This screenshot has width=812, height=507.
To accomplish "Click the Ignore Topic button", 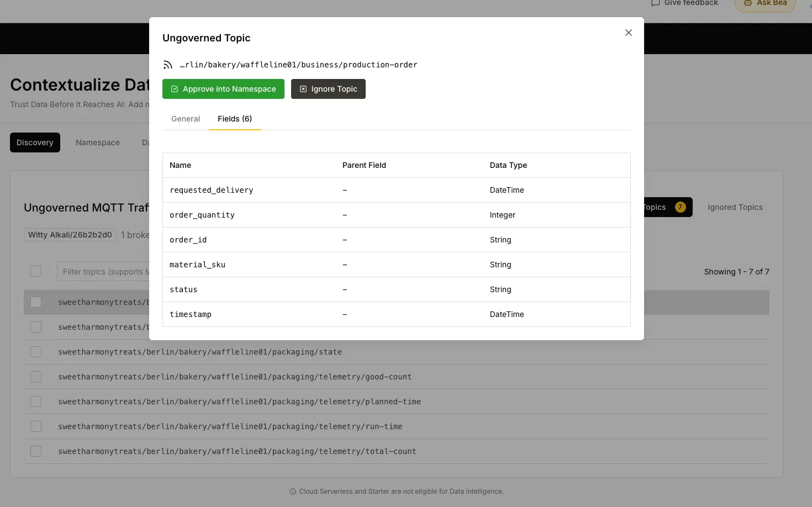I will (328, 89).
